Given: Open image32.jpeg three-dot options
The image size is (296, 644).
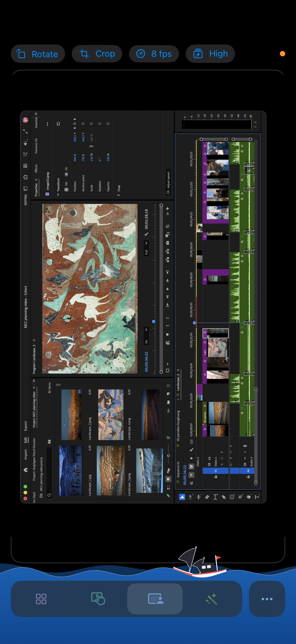Looking at the screenshot, I should point(47,124).
